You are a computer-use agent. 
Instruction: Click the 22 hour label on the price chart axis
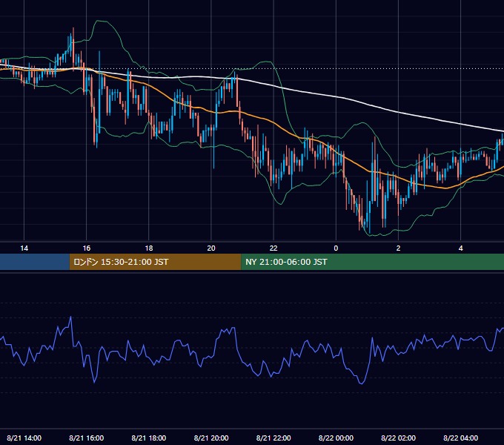[x=273, y=248]
